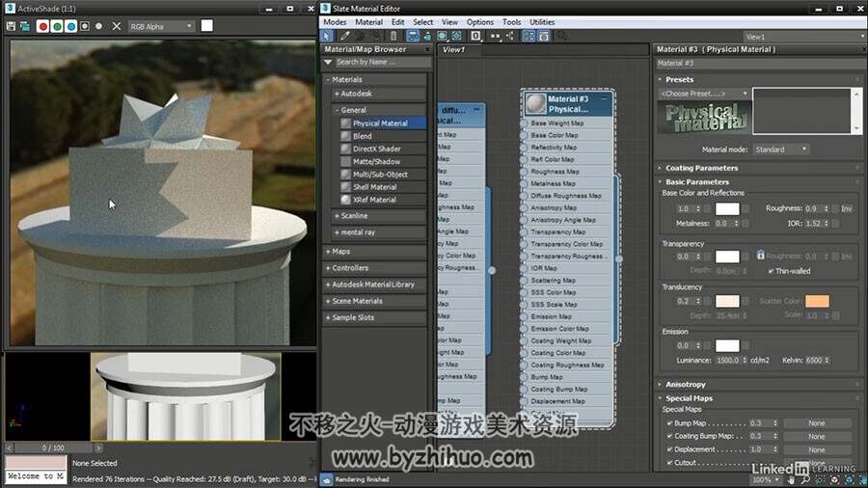Click the eyedropper pick material tool

(345, 36)
